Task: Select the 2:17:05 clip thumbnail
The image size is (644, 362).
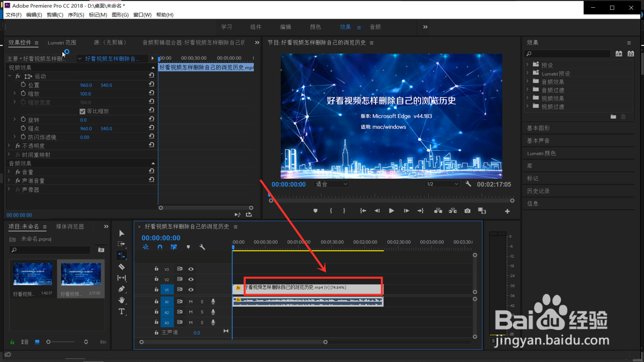Action: tap(81, 274)
